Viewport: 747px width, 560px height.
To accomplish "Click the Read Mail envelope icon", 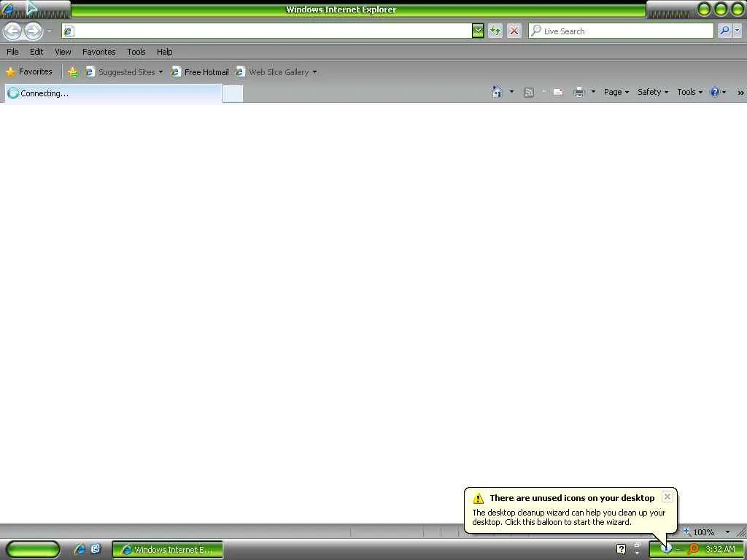I will 558,92.
